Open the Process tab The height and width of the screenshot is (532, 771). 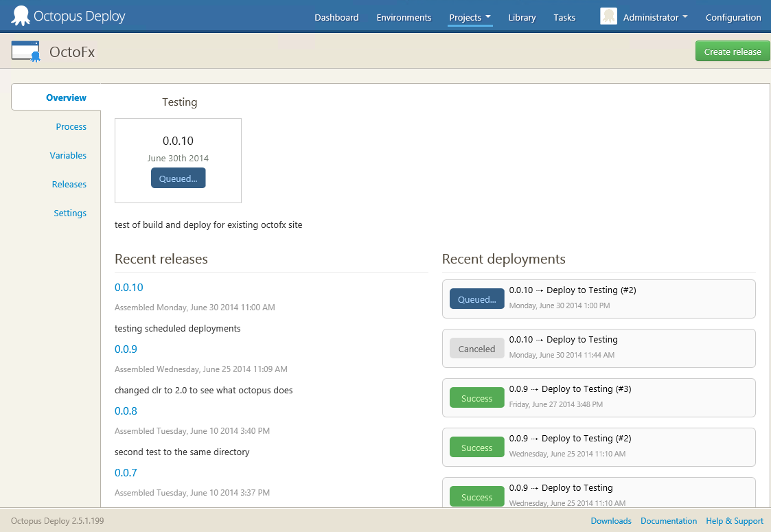[x=71, y=126]
